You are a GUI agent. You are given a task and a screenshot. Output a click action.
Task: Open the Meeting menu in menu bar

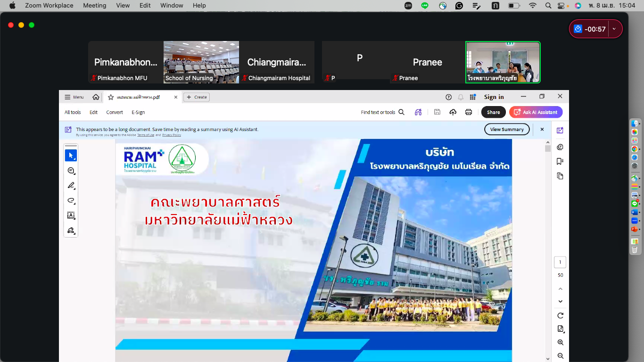click(x=94, y=5)
